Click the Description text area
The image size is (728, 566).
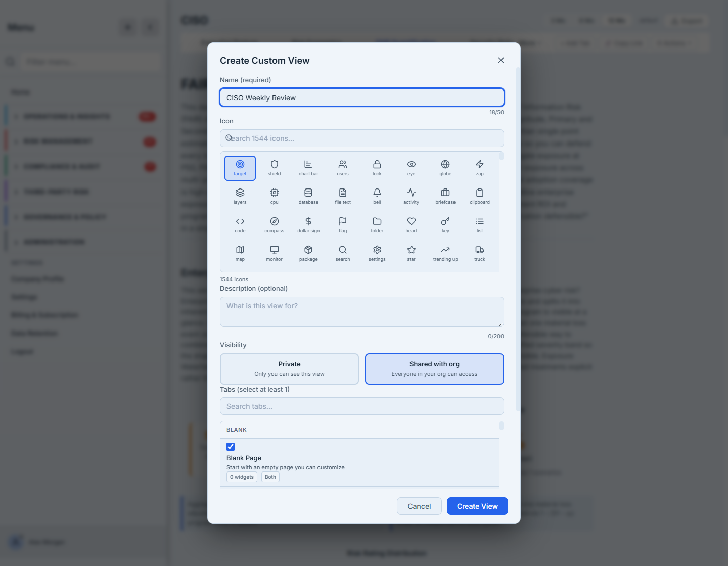click(362, 312)
